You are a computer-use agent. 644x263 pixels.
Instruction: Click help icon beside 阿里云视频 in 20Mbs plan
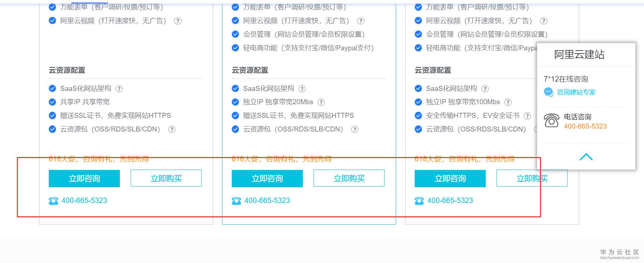tap(361, 21)
